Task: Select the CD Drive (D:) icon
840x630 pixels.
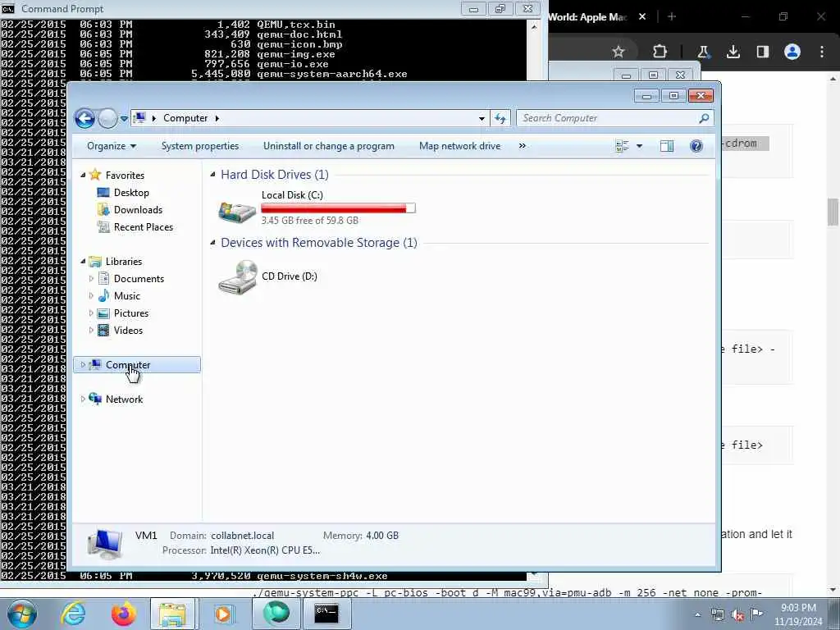Action: point(237,277)
